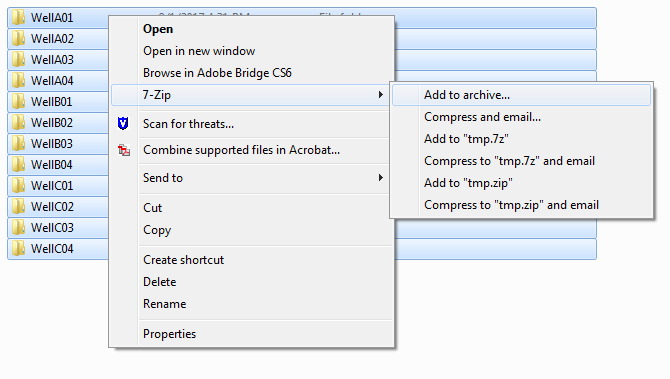Screen dimensions: 670x379
Task: Click the shield icon beside Scan for threats
Action: pos(123,124)
